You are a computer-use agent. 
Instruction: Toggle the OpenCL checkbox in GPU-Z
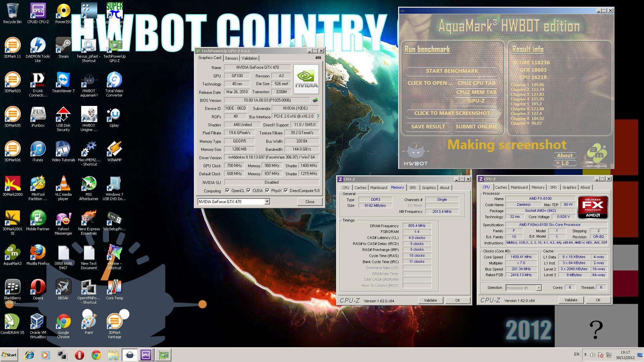pyautogui.click(x=227, y=190)
